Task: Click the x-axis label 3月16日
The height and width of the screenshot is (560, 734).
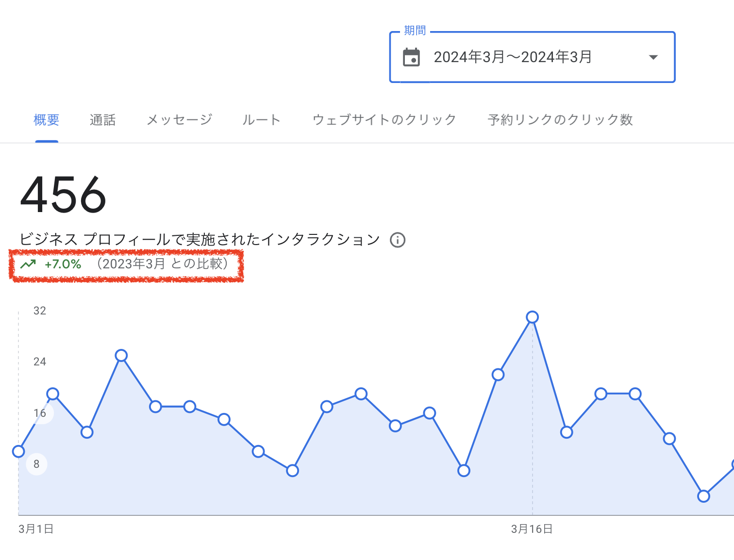Action: pyautogui.click(x=532, y=529)
